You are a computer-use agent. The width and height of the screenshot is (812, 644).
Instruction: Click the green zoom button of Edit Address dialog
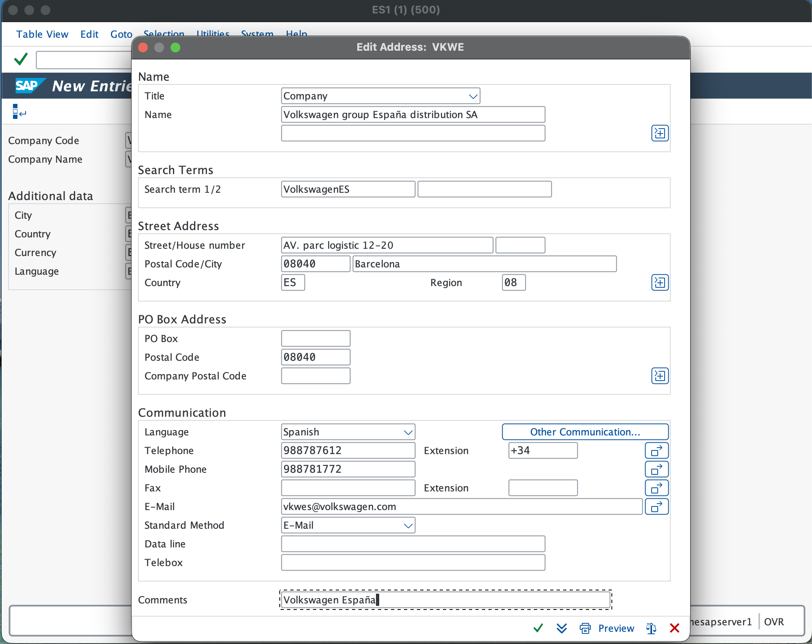click(x=175, y=47)
